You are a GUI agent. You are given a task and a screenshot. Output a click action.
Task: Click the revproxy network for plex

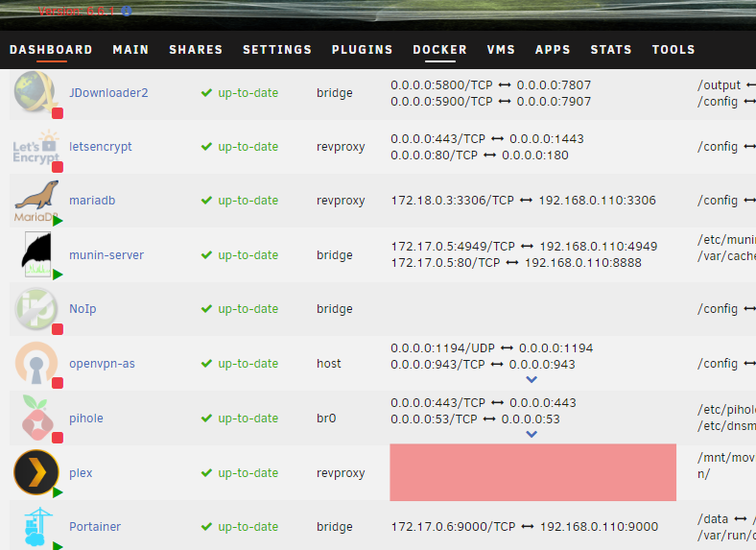(x=341, y=473)
